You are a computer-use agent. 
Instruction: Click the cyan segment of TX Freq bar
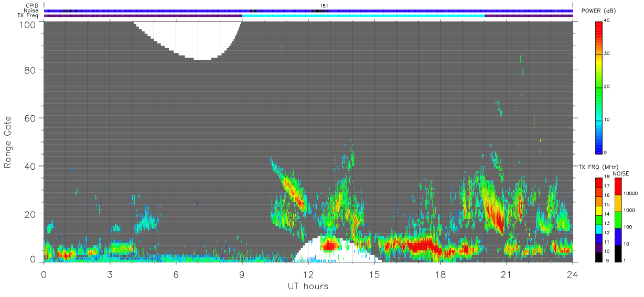pyautogui.click(x=363, y=16)
